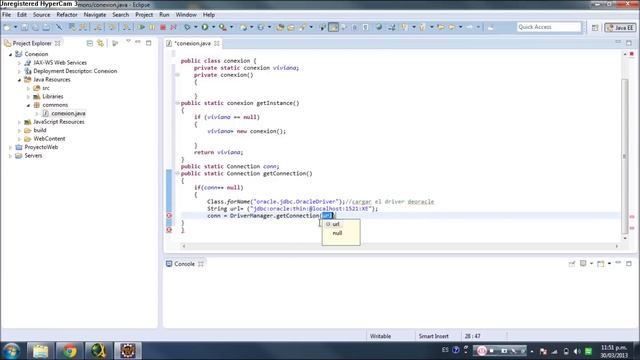Click the Display Selected Console icon
Viewport: 640px width, 360px height.
tap(583, 264)
